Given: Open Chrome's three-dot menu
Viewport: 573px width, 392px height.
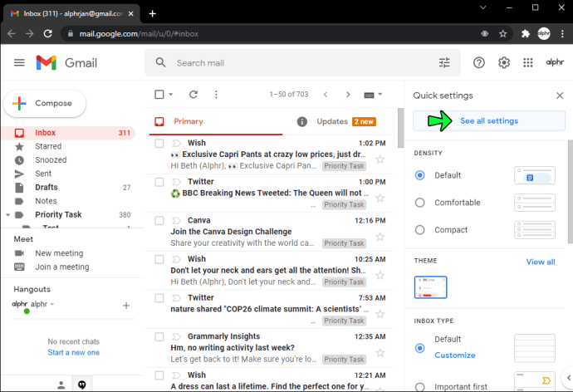Looking at the screenshot, I should click(562, 34).
